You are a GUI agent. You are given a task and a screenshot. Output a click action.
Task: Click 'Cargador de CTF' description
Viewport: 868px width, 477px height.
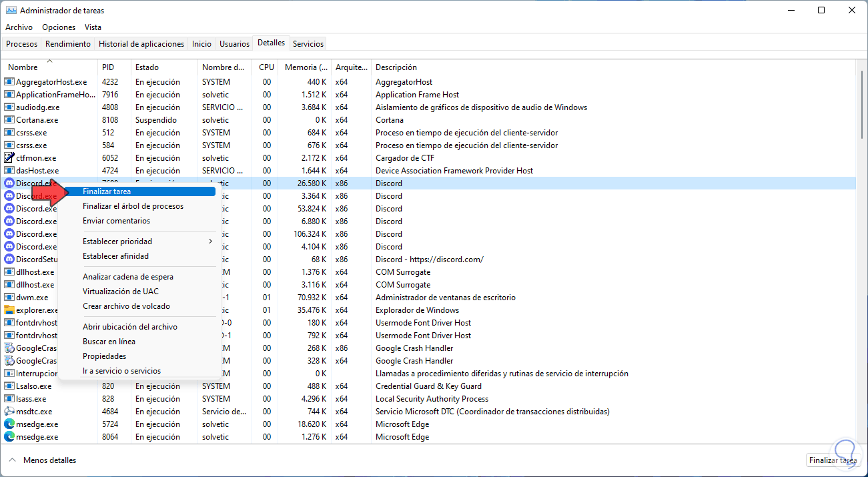[x=404, y=158]
